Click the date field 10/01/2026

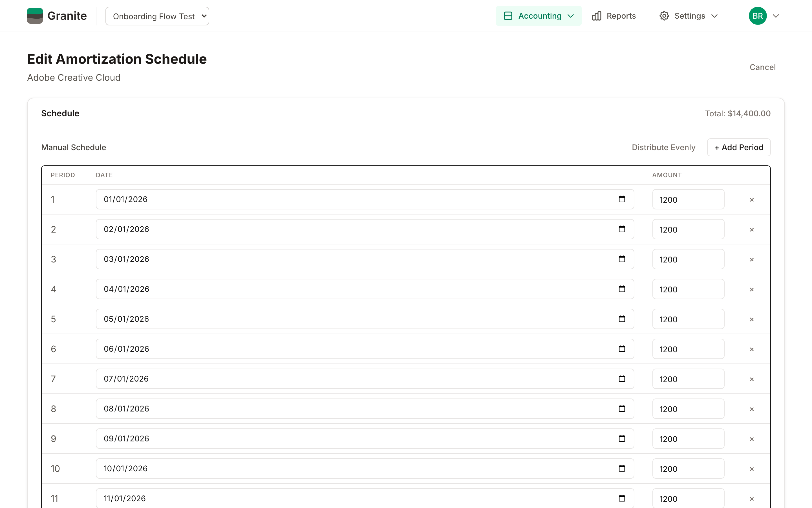[x=365, y=468]
